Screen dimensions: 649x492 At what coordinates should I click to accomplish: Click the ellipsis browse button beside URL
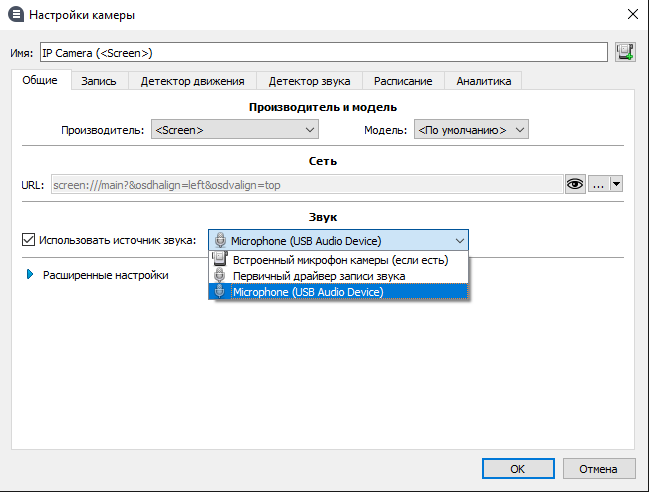pos(598,184)
